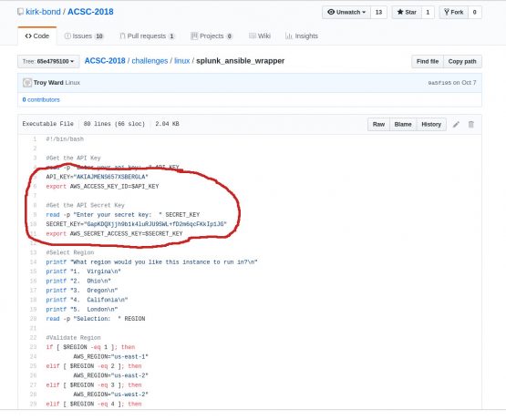This screenshot has height=420, width=506.
Task: Click the 0 contributors link
Action: (41, 99)
